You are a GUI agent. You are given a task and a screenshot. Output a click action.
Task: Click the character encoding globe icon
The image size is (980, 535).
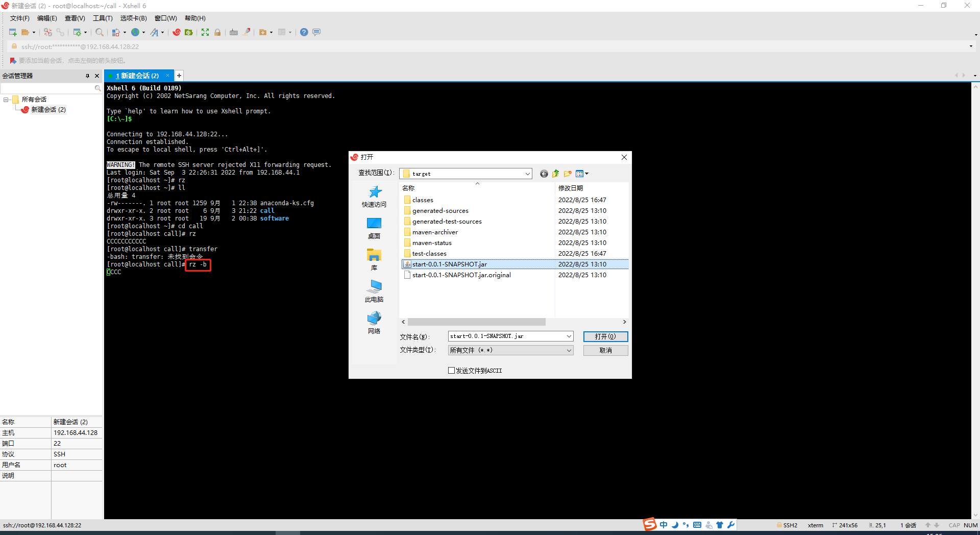click(135, 32)
